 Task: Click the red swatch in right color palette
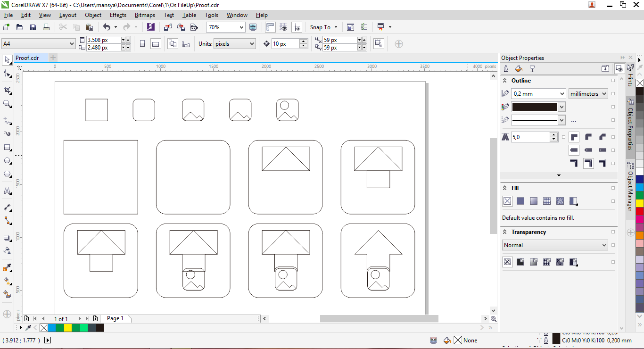[640, 211]
